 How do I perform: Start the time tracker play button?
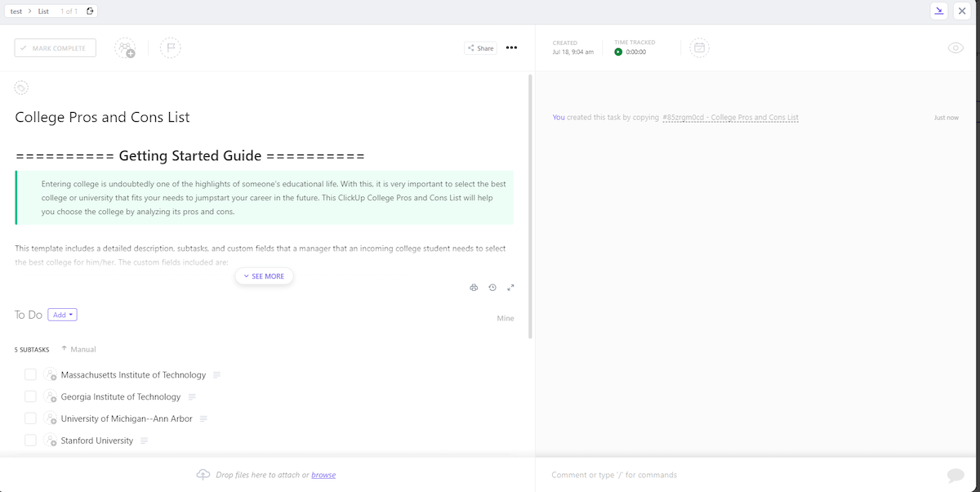(618, 51)
